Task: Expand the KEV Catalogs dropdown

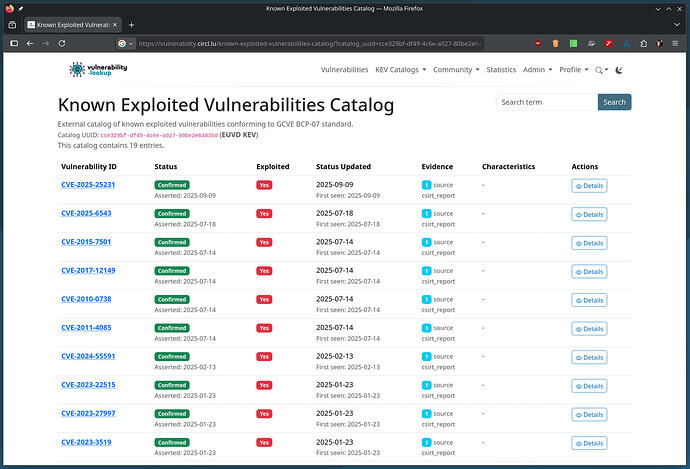Action: point(401,70)
